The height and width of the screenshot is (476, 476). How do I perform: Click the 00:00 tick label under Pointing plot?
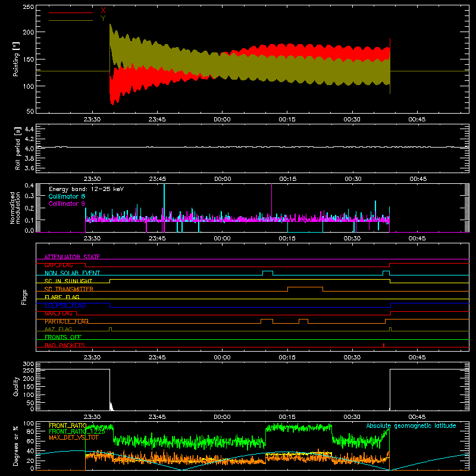coord(222,120)
